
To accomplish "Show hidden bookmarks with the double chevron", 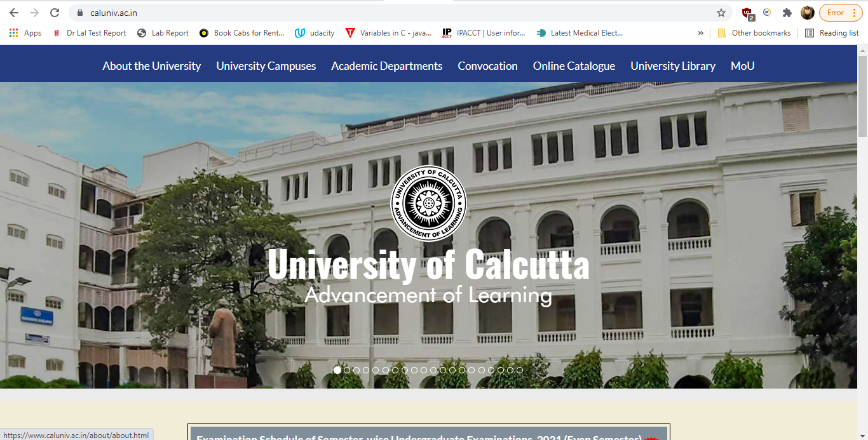I will point(701,33).
